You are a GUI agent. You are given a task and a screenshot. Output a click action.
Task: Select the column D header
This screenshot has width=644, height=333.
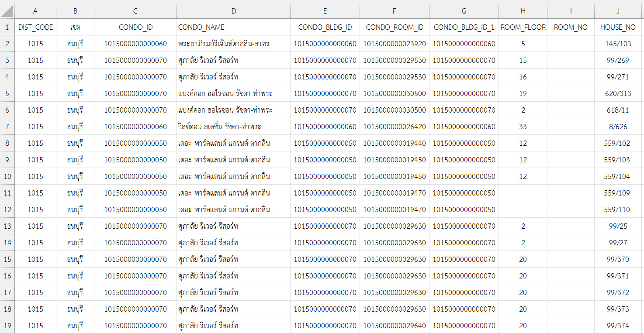click(x=233, y=10)
